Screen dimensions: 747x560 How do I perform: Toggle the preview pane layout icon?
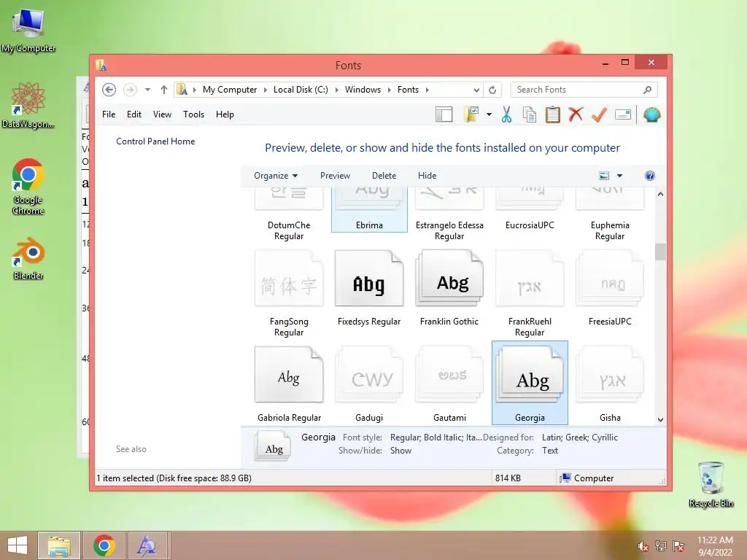[x=444, y=114]
